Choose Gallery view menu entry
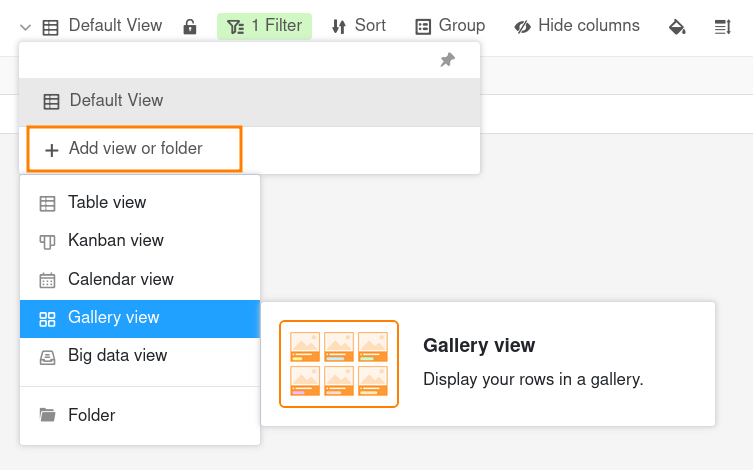The image size is (753, 470). click(113, 318)
